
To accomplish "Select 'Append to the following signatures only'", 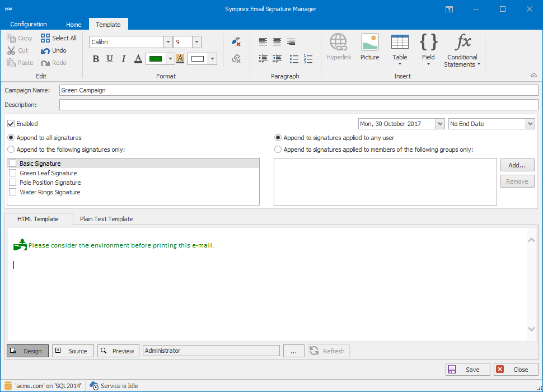I will [x=11, y=150].
